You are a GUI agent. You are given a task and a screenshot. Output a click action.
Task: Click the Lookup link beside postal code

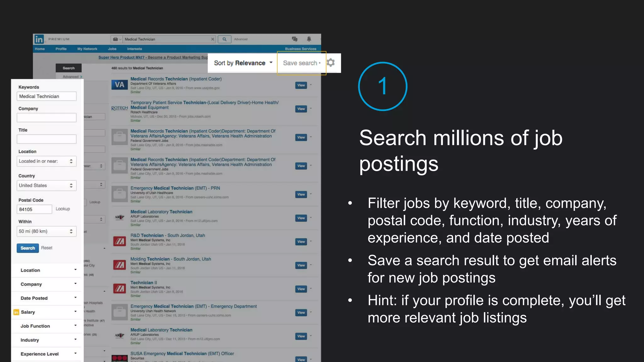pyautogui.click(x=63, y=209)
